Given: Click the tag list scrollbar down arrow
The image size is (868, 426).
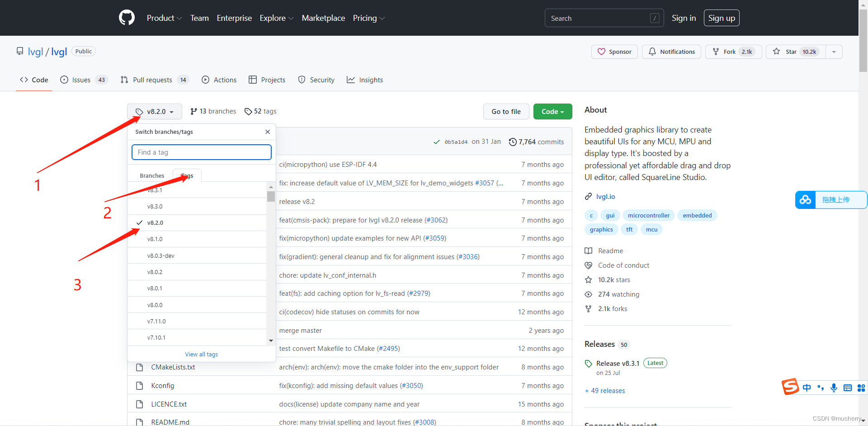Looking at the screenshot, I should coord(271,341).
